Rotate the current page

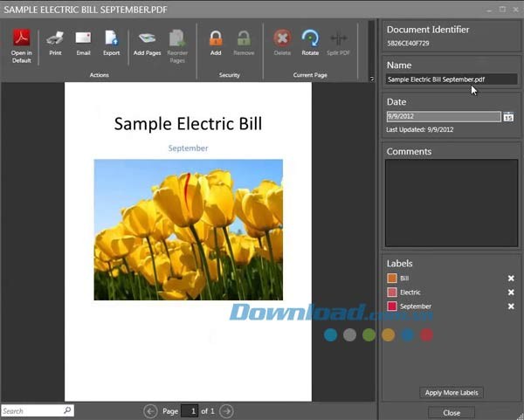[x=310, y=38]
